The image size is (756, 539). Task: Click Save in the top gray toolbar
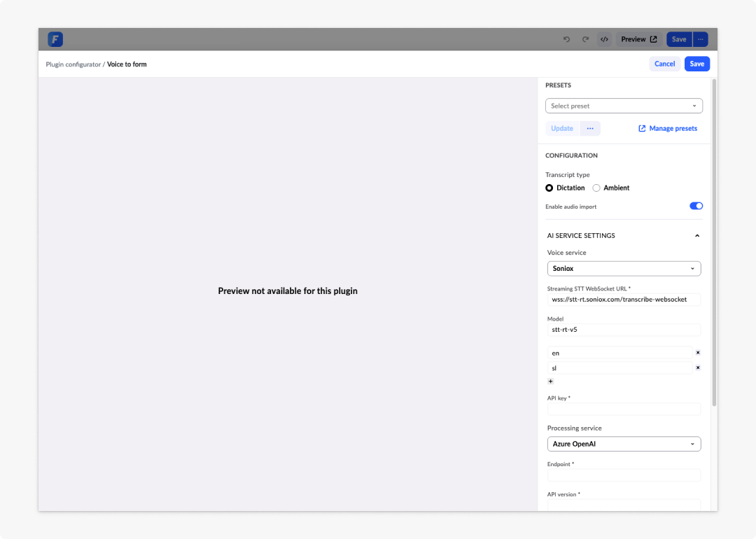coord(679,39)
